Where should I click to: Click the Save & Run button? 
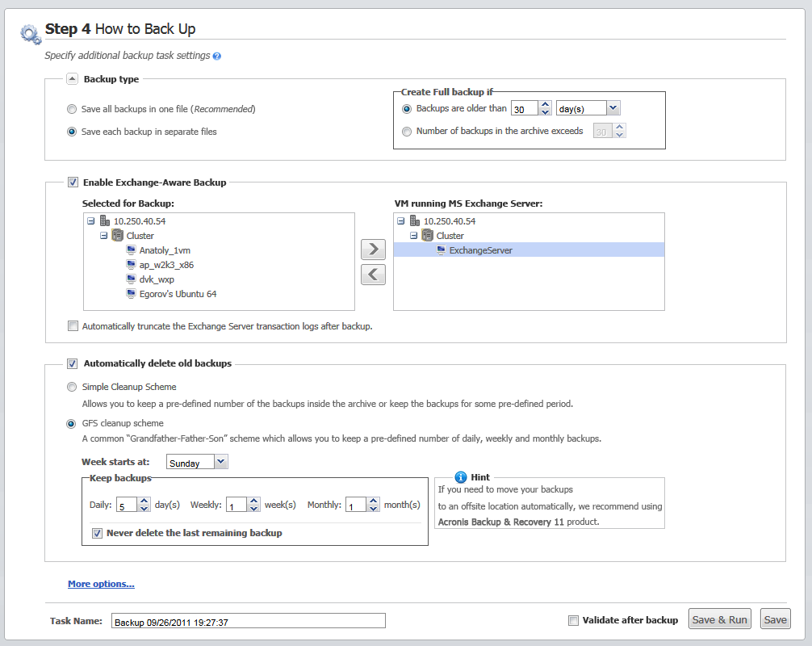click(720, 619)
